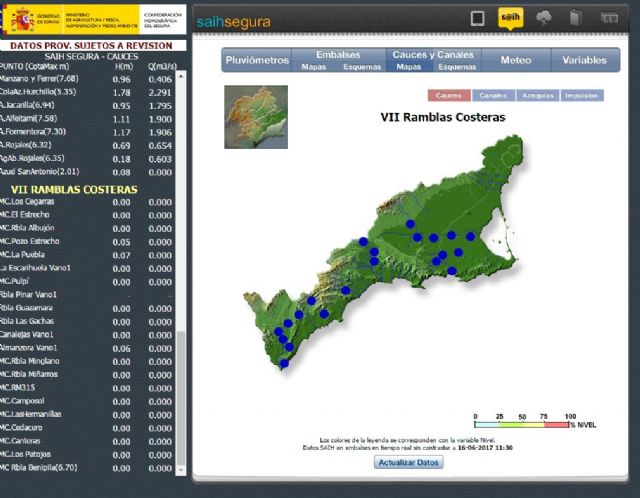Click scroll-down arrow of the data list
Viewport: 640px width, 498px height.
point(181,469)
